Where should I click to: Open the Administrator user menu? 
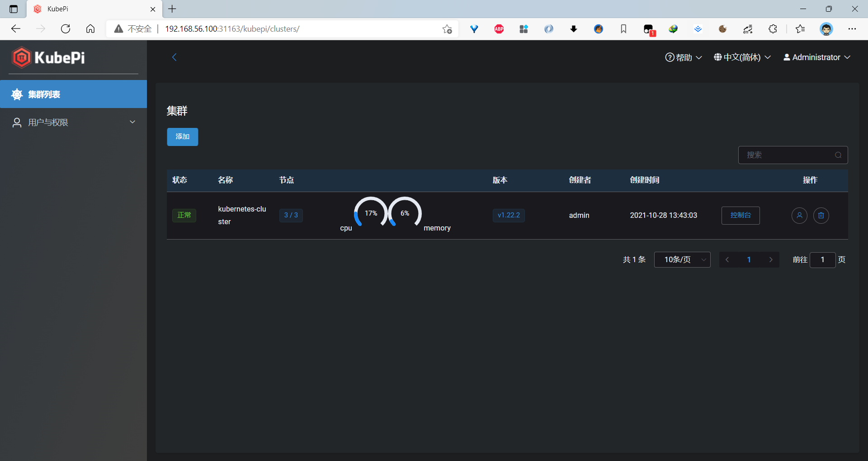(x=817, y=57)
